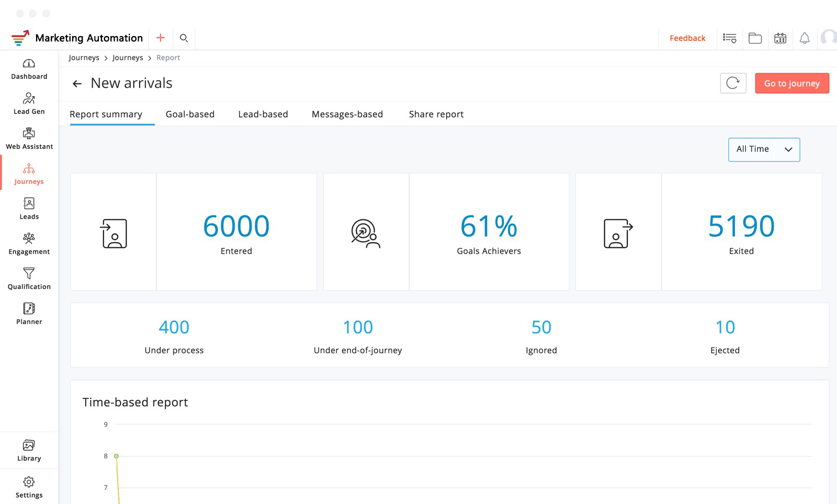Screen dimensions: 837x504
Task: Switch to the Goal-based tab
Action: (x=190, y=114)
